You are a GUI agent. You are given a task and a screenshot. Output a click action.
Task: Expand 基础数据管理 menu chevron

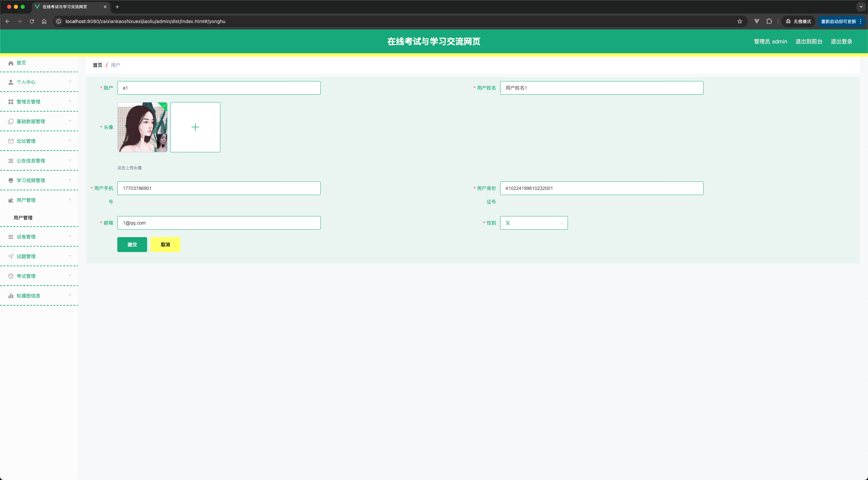coord(70,121)
